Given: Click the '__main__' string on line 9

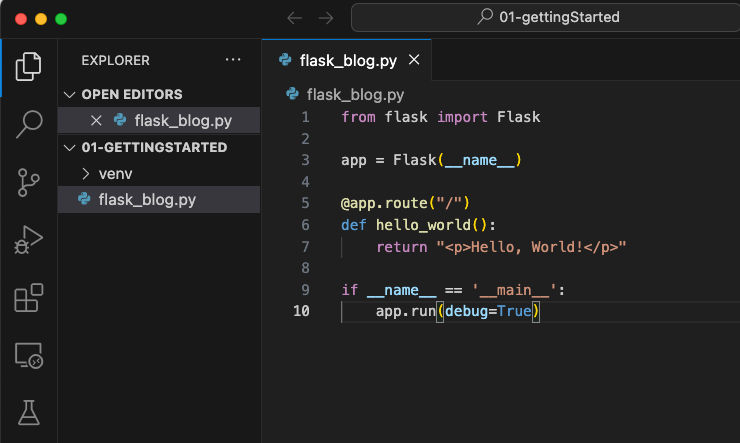Looking at the screenshot, I should coord(514,290).
